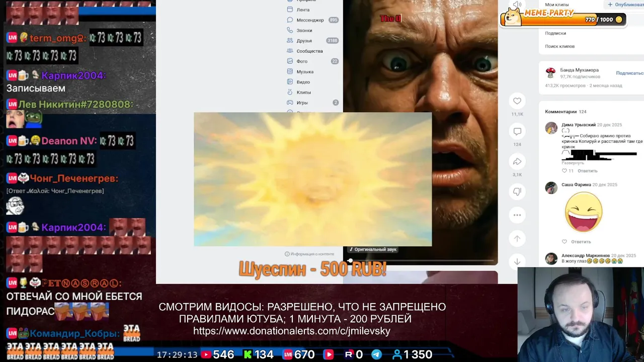Click the sun video overlay thumbnail
This screenshot has height=362, width=644.
312,179
